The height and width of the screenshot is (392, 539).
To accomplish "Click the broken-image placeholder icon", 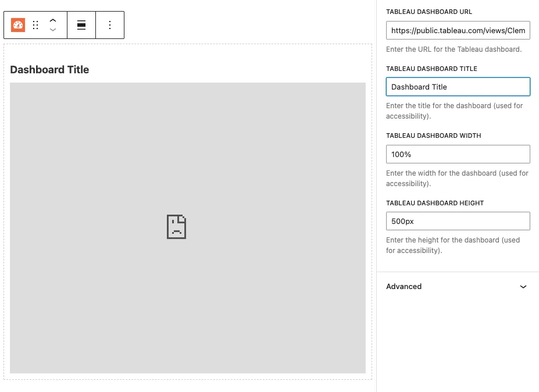I will tap(176, 227).
